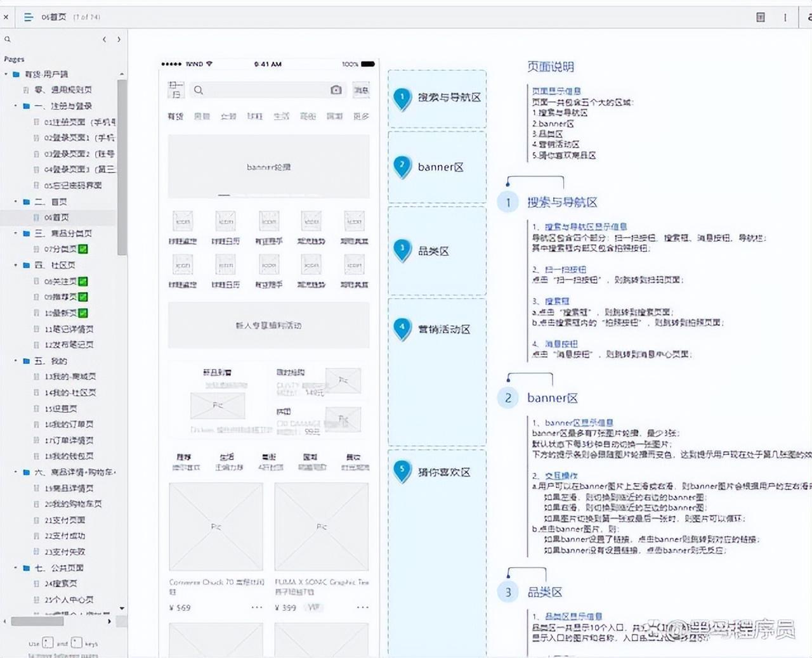The height and width of the screenshot is (658, 812).
Task: Open page 15设置页
Action: pos(60,409)
